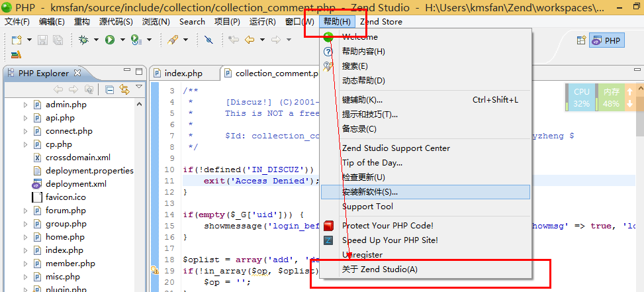644x292 pixels.
Task: Click the 内存 48% memory widget
Action: pos(611,98)
